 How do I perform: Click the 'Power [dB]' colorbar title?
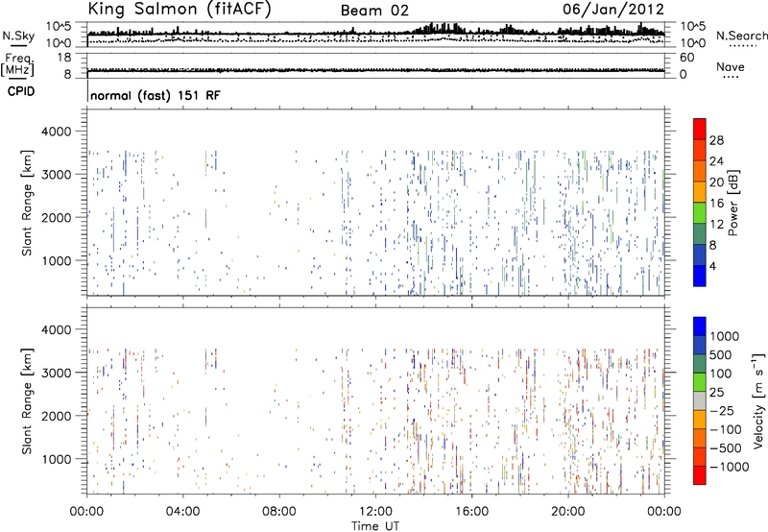pyautogui.click(x=733, y=203)
